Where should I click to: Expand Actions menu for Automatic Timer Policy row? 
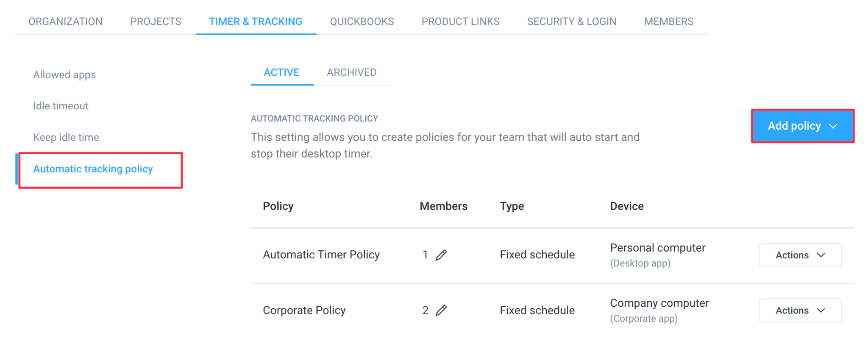tap(800, 255)
